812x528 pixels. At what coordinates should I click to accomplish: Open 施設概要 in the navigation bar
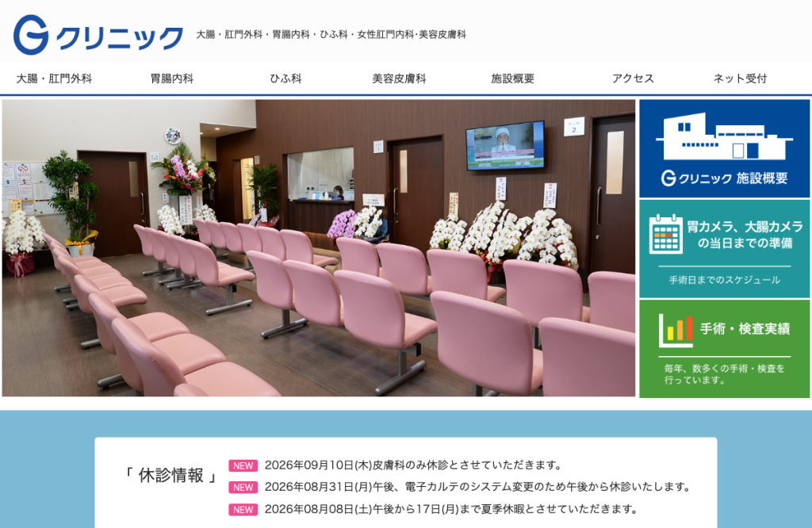pyautogui.click(x=513, y=78)
